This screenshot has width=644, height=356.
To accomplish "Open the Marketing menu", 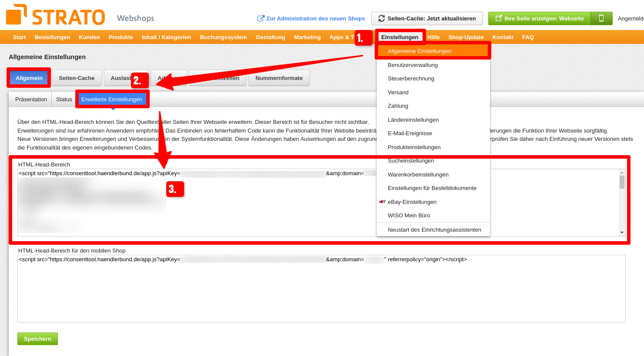I will pos(307,37).
